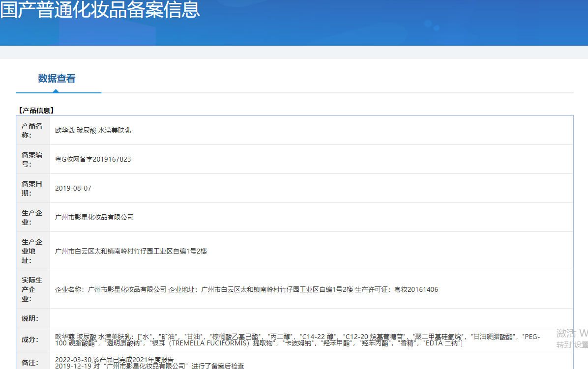Click the 【产品信息】 section heading
Viewport: 588px width, 369px height.
coord(36,111)
